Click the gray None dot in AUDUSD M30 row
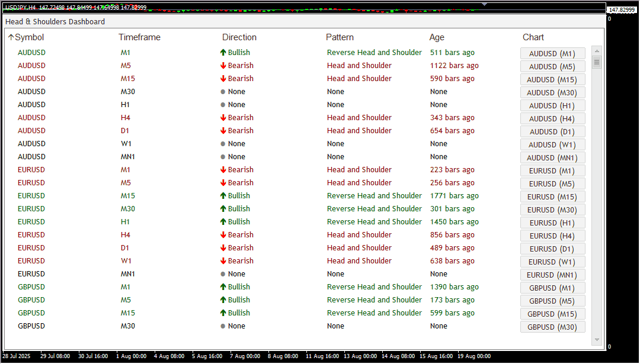The image size is (640, 364). click(223, 92)
